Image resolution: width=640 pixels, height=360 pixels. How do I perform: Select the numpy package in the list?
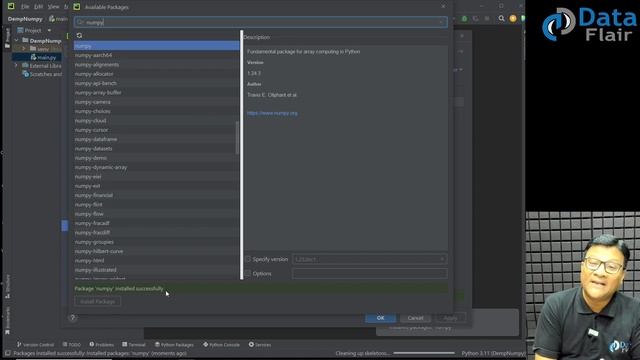click(156, 46)
